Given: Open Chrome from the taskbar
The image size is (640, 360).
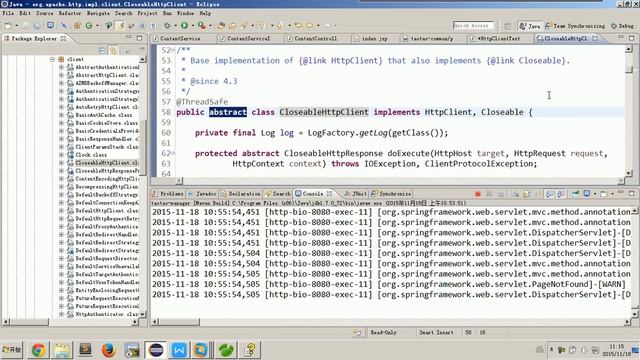Looking at the screenshot, I should (x=38, y=350).
